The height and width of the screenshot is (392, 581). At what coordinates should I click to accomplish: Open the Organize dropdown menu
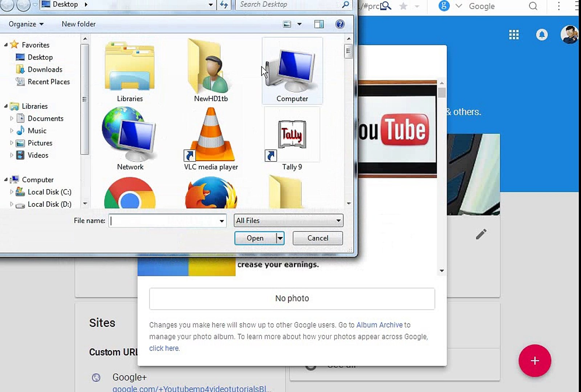[26, 24]
